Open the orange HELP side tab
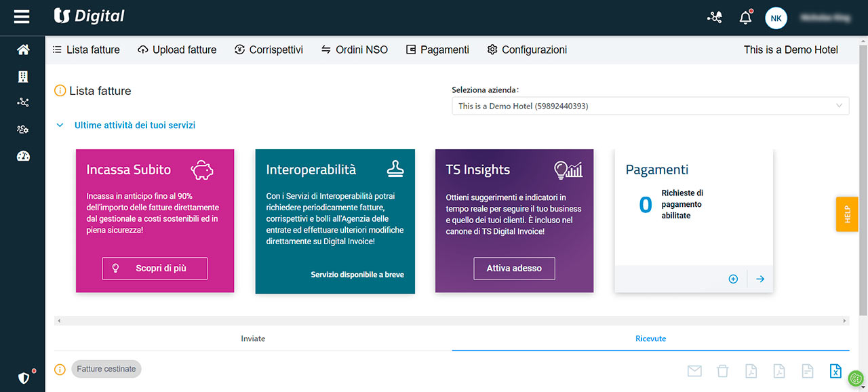 pyautogui.click(x=847, y=214)
